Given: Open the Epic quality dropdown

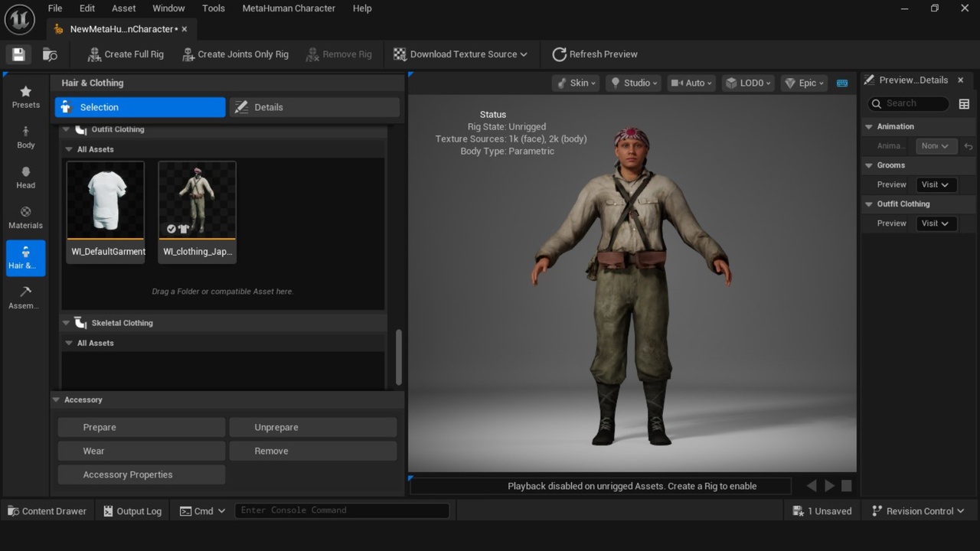Looking at the screenshot, I should click(x=804, y=83).
